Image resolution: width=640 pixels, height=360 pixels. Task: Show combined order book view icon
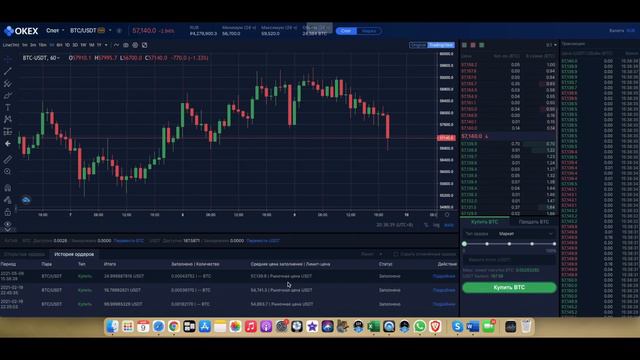point(464,45)
